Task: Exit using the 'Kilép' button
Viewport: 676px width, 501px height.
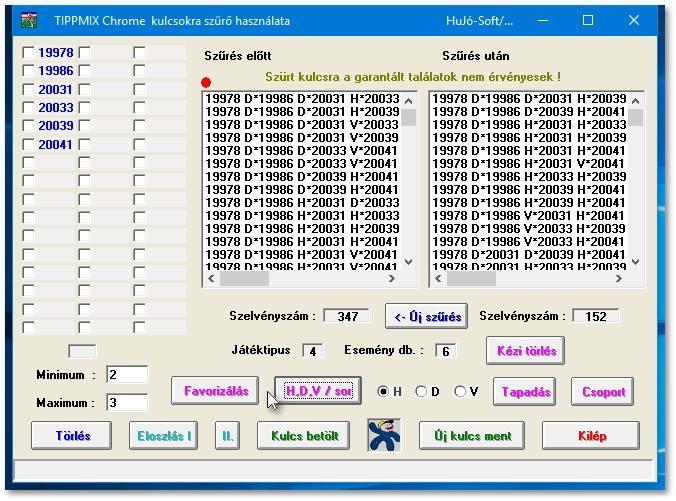Action: pyautogui.click(x=591, y=435)
